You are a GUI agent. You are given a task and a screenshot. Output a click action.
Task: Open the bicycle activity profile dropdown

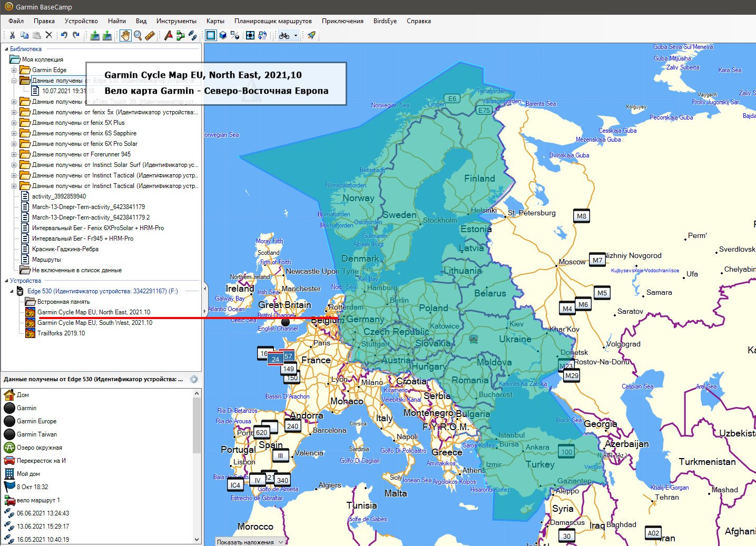pyautogui.click(x=296, y=36)
